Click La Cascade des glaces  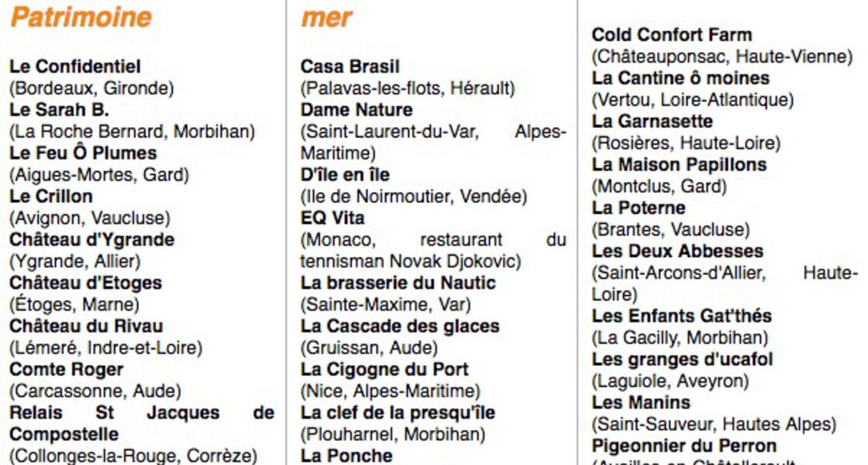pos(400,326)
